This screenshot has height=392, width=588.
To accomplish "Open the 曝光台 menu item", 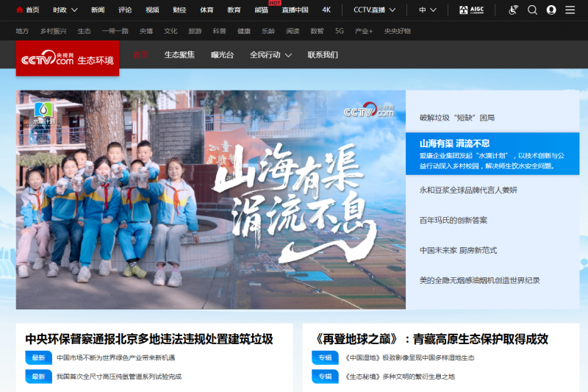I will (221, 55).
